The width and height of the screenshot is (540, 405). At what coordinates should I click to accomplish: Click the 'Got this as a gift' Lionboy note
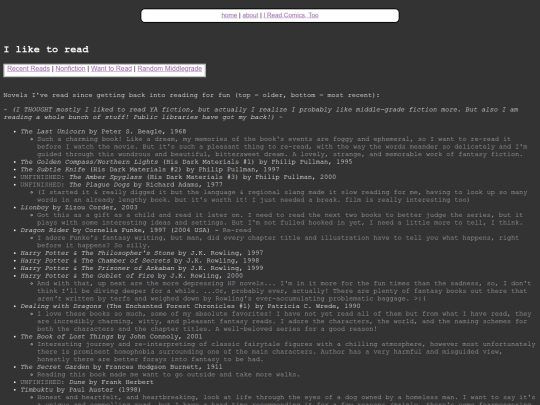coord(280,219)
